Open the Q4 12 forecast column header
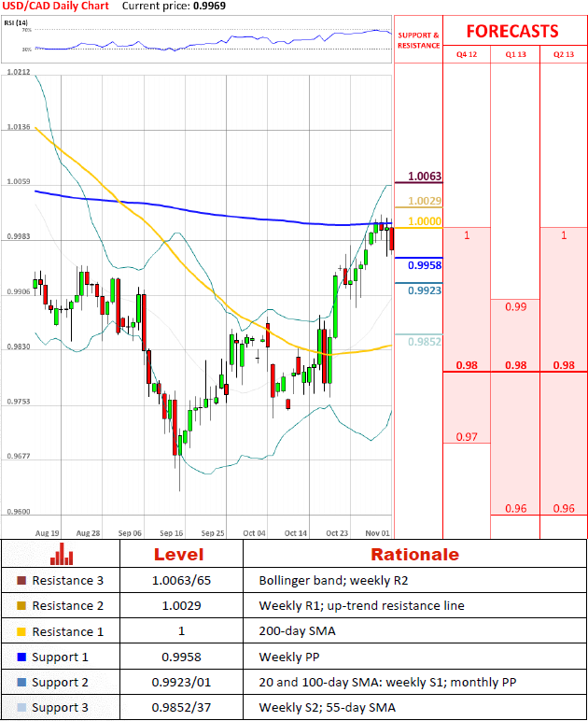 (466, 55)
